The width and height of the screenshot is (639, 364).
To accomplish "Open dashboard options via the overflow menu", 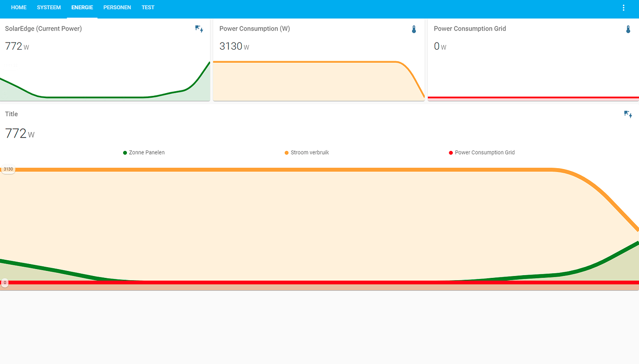I will pyautogui.click(x=623, y=7).
